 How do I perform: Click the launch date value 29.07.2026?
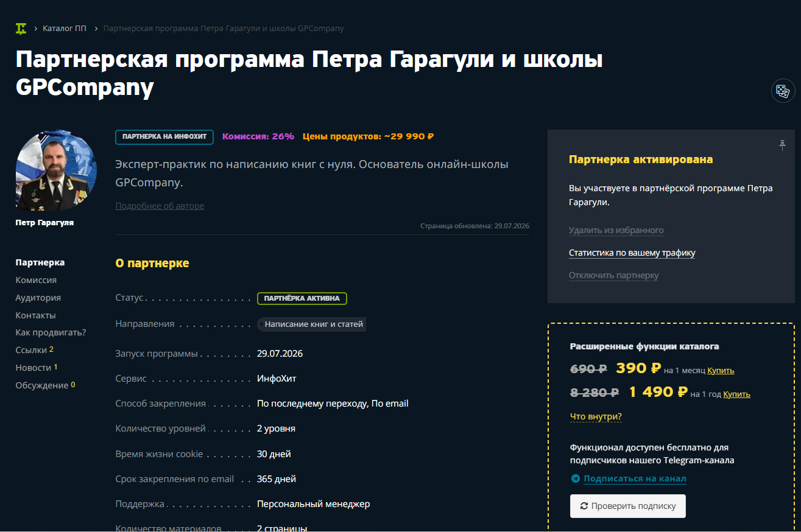click(x=280, y=354)
